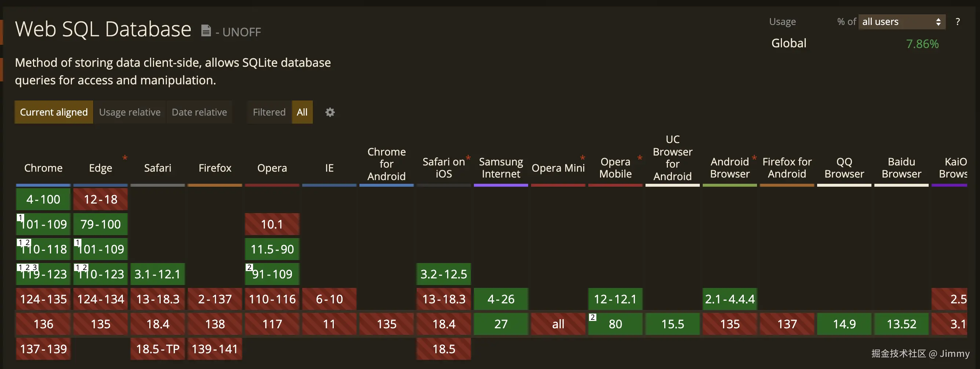Switch to Usage relative view
Viewport: 980px width, 369px height.
point(129,112)
